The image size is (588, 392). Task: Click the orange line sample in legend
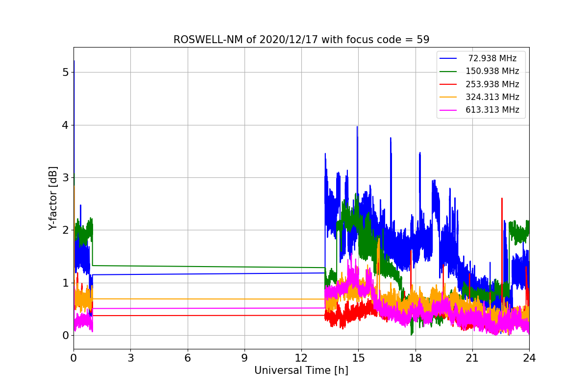(x=448, y=97)
